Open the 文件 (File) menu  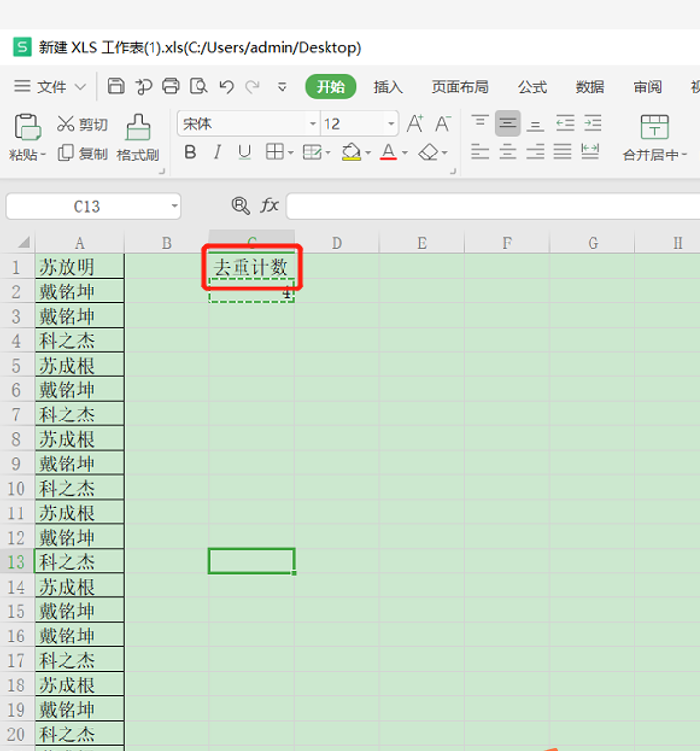pyautogui.click(x=50, y=87)
